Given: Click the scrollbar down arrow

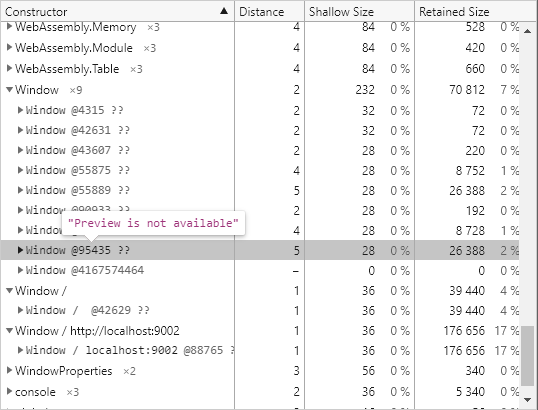Looking at the screenshot, I should 528,399.
